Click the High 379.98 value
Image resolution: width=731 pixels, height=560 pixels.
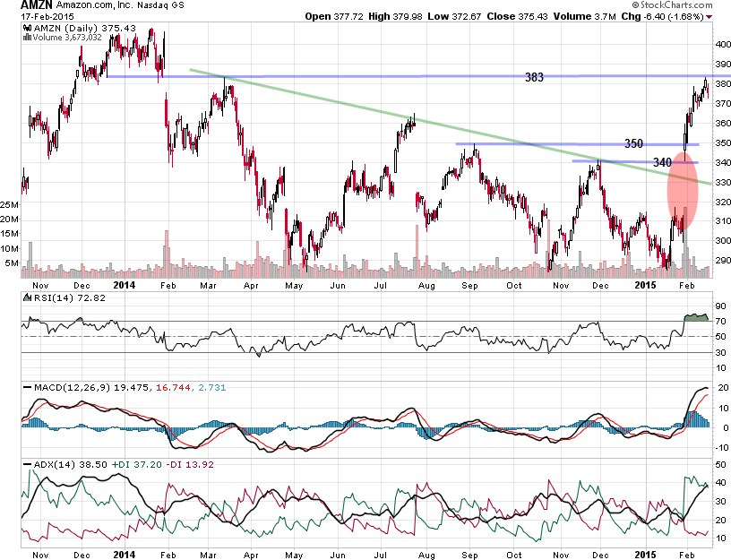point(395,16)
